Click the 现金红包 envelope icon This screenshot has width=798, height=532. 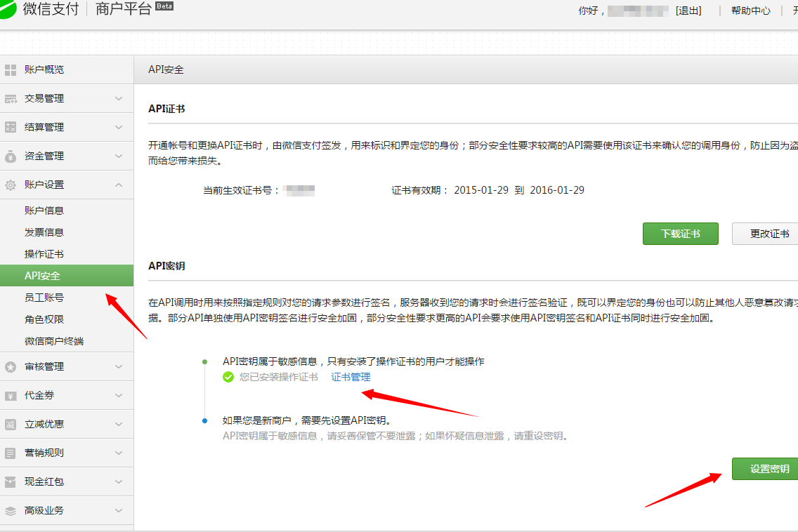(11, 482)
